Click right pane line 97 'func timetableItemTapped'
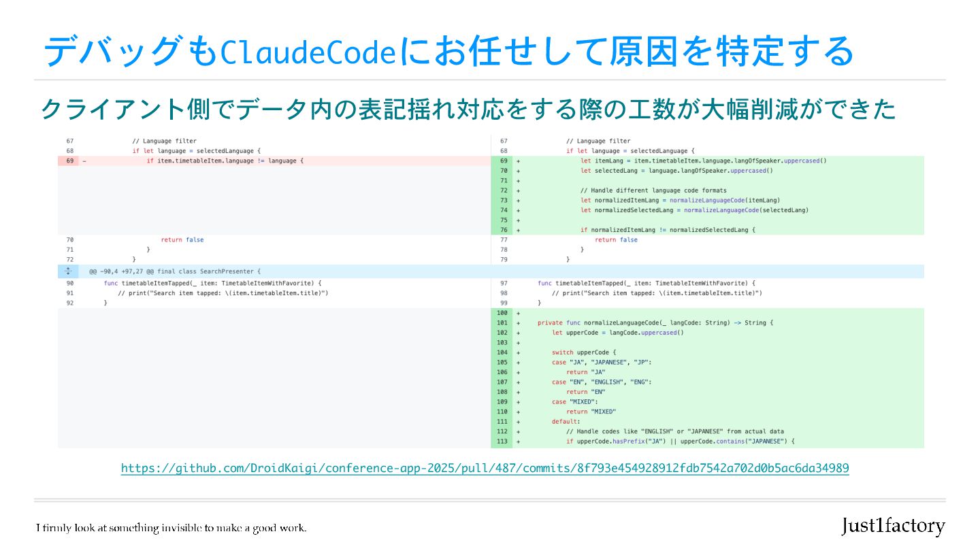Image resolution: width=980 pixels, height=551 pixels. click(x=647, y=283)
